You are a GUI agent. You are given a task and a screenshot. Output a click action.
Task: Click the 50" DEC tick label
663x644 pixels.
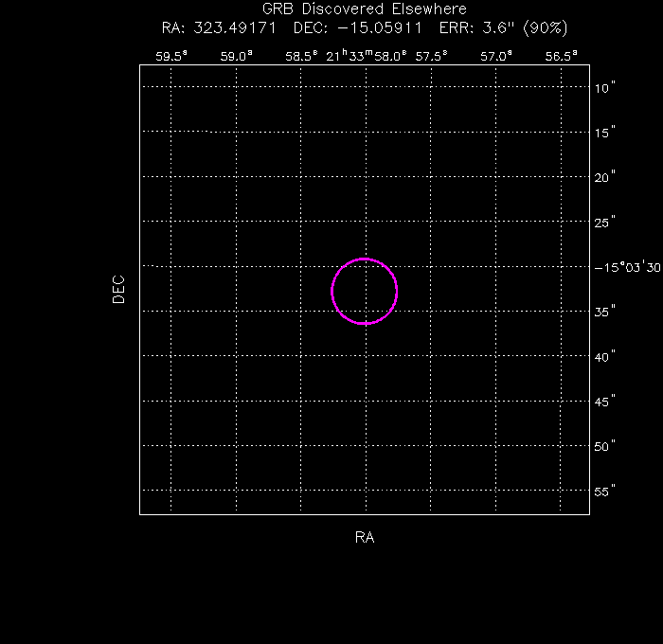click(604, 446)
